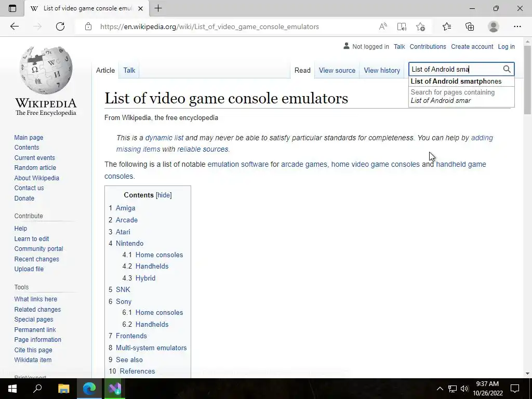This screenshot has width=532, height=399.
Task: Open the dynamic list link
Action: click(x=164, y=138)
